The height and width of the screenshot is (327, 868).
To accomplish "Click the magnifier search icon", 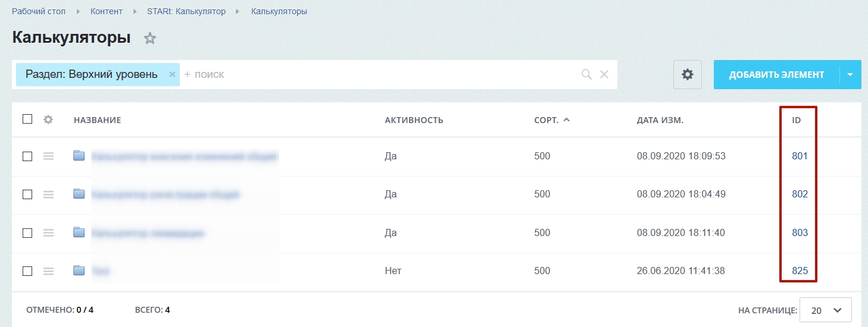I will pos(586,74).
